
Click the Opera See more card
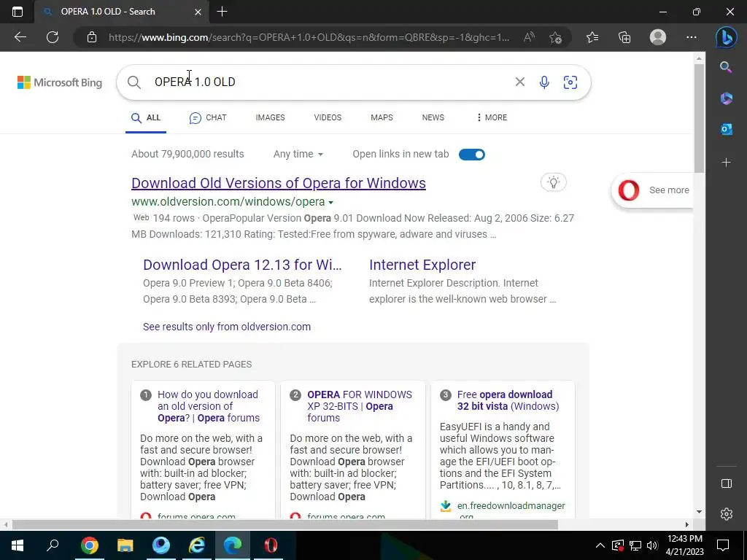click(651, 190)
